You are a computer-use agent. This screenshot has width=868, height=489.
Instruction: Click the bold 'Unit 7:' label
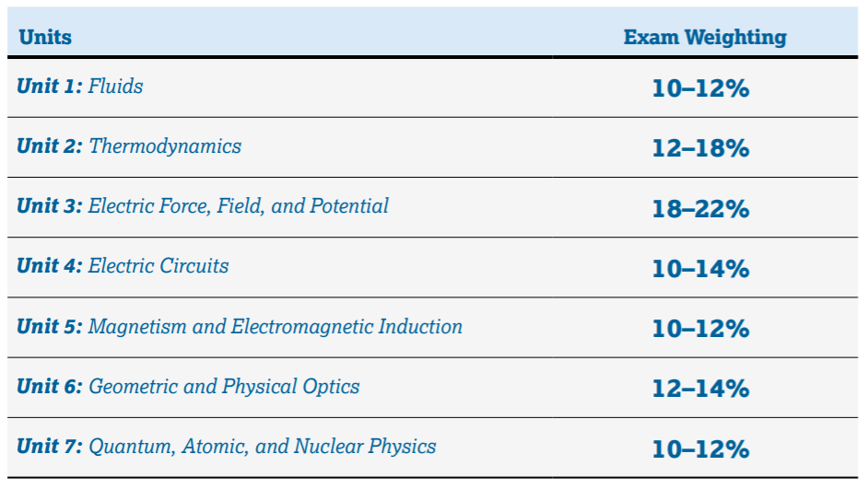pos(50,446)
